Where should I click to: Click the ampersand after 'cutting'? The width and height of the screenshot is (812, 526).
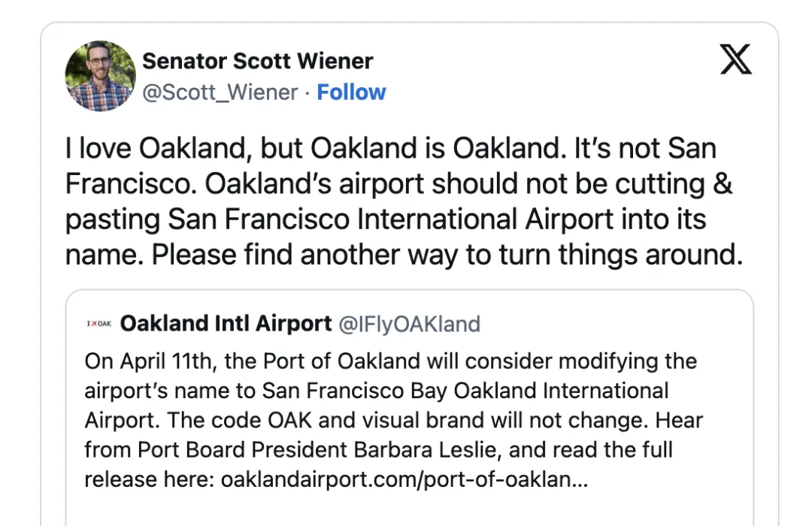[x=723, y=184]
